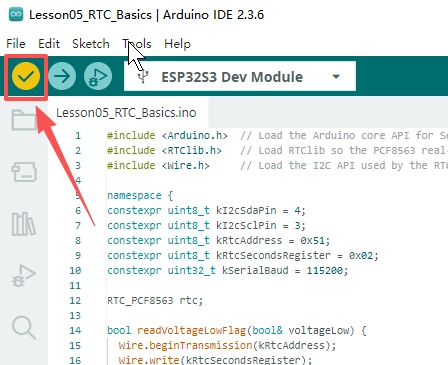Click line number 10 in the gutter
Viewport: 448px width, 365px height.
click(x=75, y=271)
